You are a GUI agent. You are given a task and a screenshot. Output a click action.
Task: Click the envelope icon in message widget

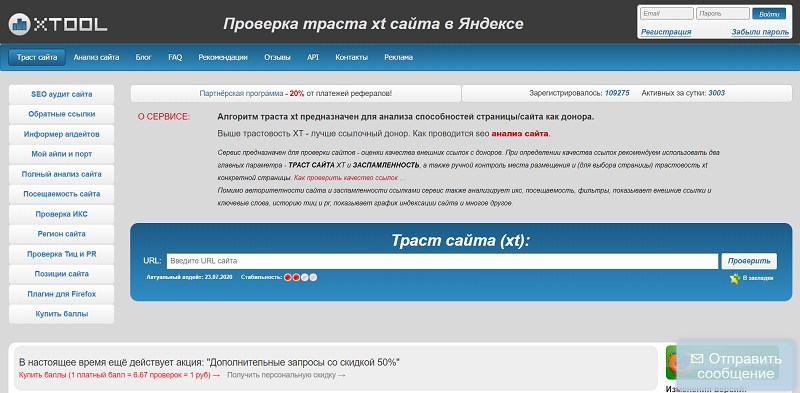tap(696, 359)
